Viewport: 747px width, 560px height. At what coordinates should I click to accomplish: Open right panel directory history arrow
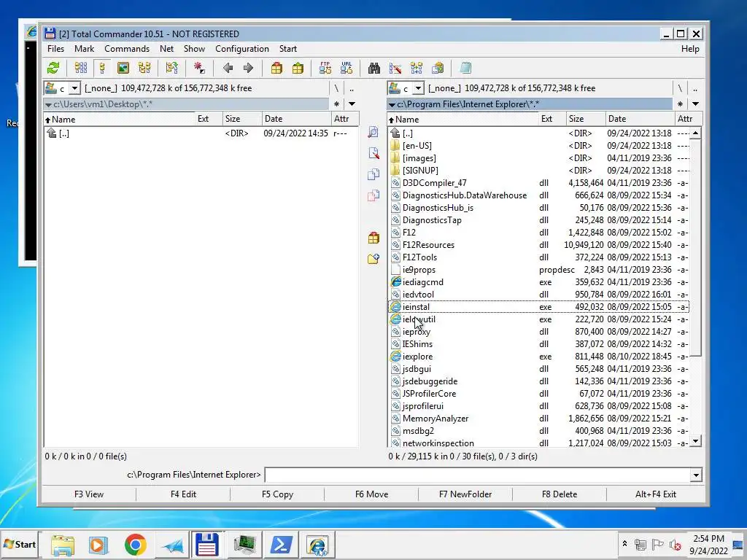(695, 104)
